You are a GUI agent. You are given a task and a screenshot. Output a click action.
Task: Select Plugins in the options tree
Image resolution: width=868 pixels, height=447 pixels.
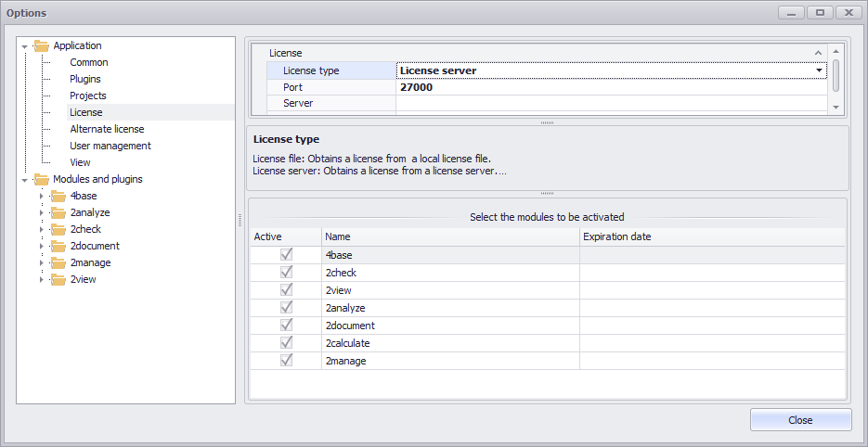[85, 79]
